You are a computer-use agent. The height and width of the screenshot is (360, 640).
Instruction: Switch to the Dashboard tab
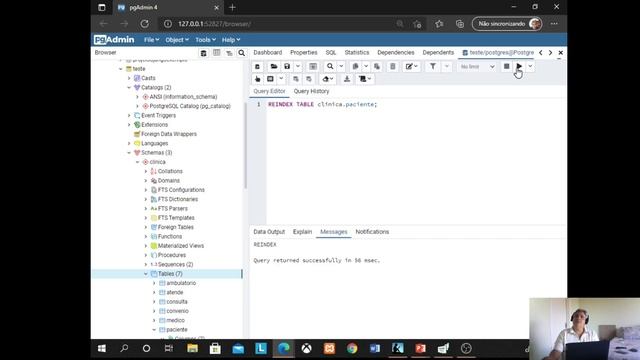coord(267,53)
